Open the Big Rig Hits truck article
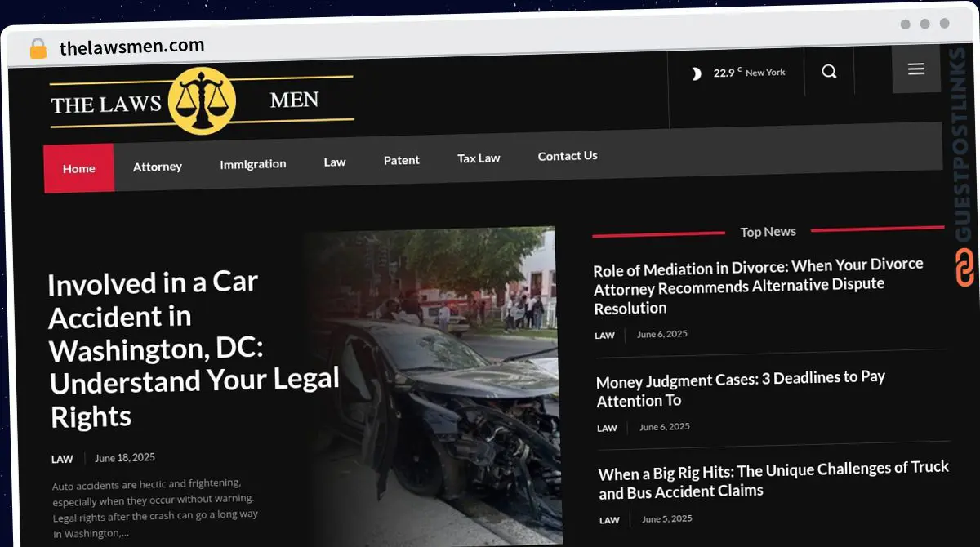The image size is (980, 547). (773, 479)
